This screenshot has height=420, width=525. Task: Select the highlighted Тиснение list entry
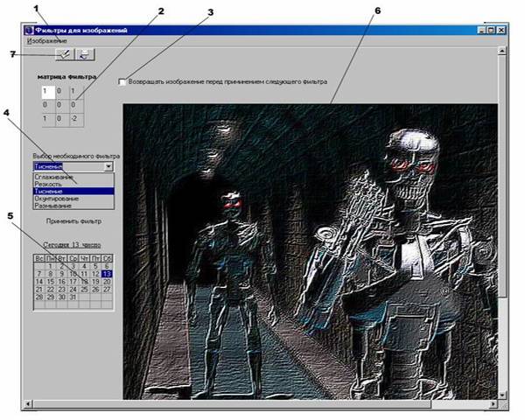50,192
